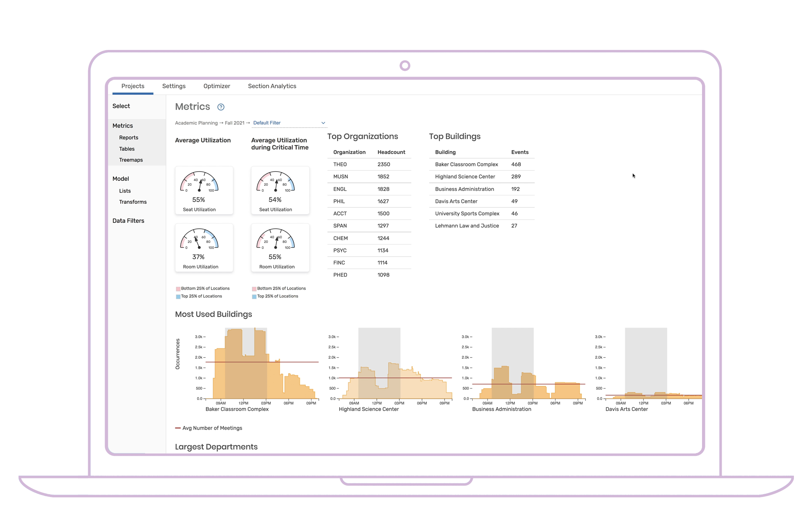This screenshot has height=532, width=806.
Task: Click the Metrics help question-mark icon
Action: click(x=221, y=107)
